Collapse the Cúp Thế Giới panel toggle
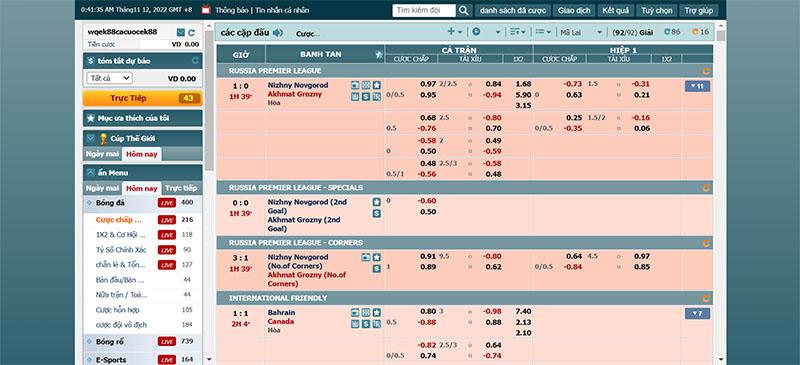800x365 pixels. (90, 138)
